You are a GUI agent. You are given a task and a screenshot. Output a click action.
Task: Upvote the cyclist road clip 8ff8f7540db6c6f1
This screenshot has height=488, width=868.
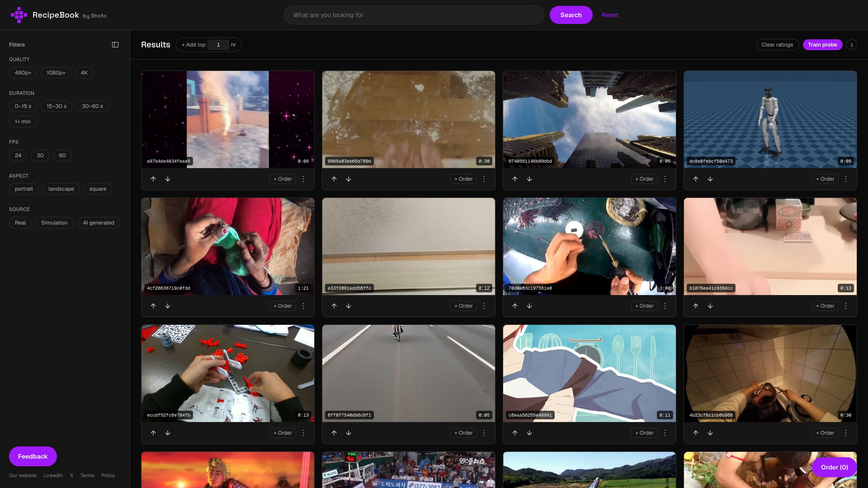point(334,433)
